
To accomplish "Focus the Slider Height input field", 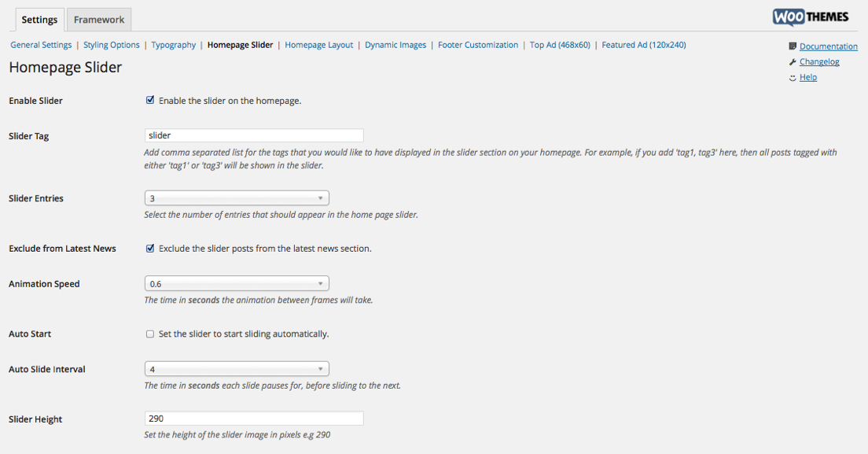I will [254, 419].
